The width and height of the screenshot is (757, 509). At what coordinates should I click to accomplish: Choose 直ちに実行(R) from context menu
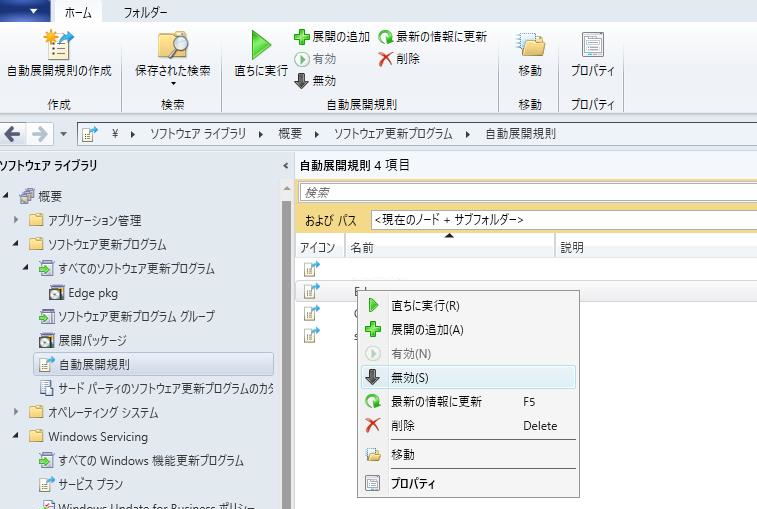tap(425, 306)
